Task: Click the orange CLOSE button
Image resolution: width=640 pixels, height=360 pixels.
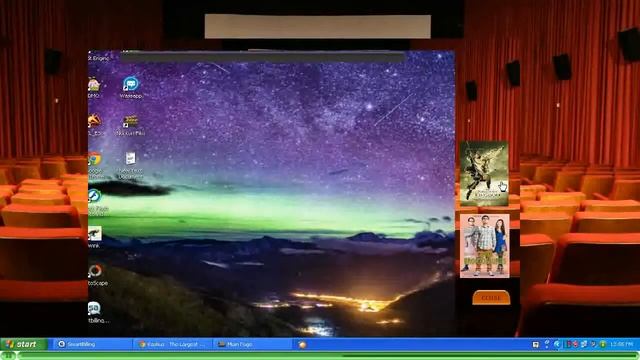Action: click(x=491, y=298)
